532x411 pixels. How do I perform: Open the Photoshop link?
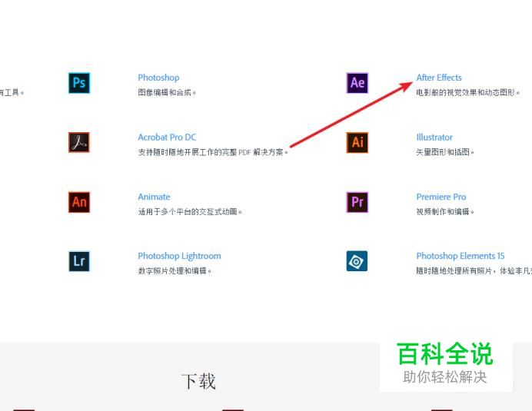[x=158, y=78]
